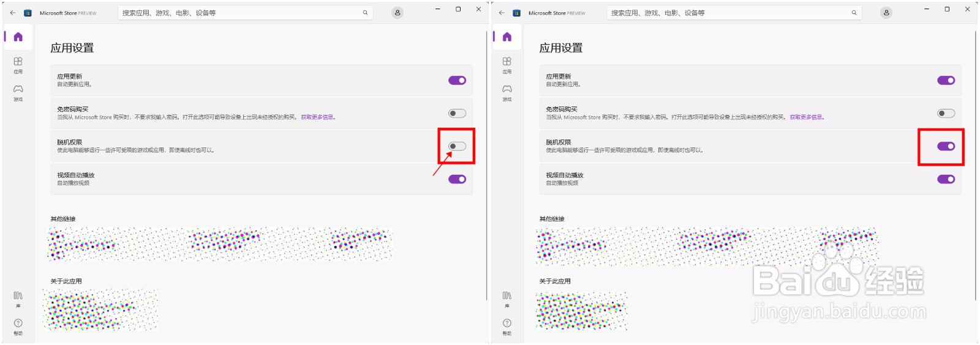980x345 pixels.
Task: Click back arrow in left Store window
Action: tap(12, 12)
